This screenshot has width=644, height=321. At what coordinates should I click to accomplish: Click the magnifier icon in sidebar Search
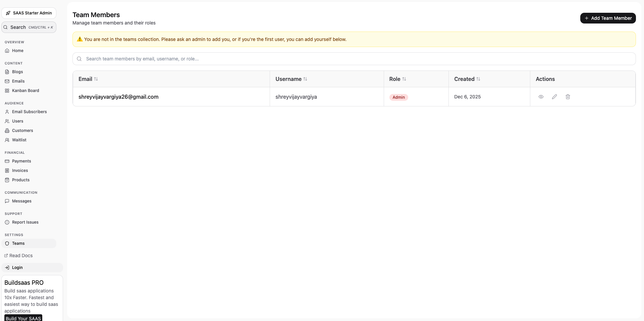click(x=5, y=27)
